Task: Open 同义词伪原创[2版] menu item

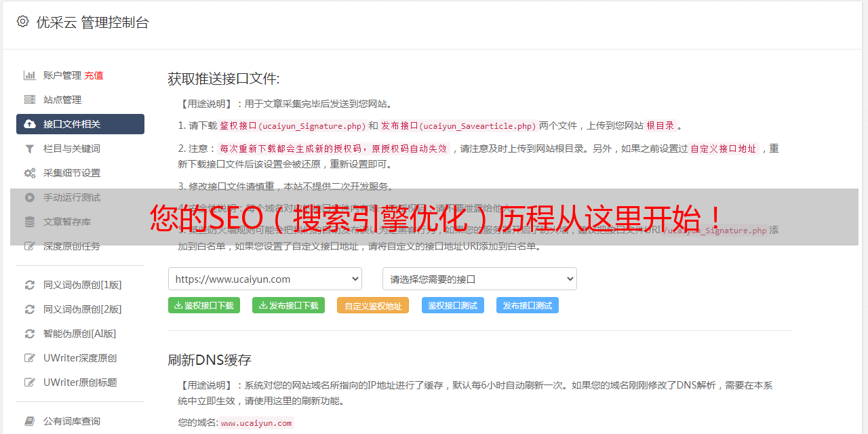Action: 82,309
